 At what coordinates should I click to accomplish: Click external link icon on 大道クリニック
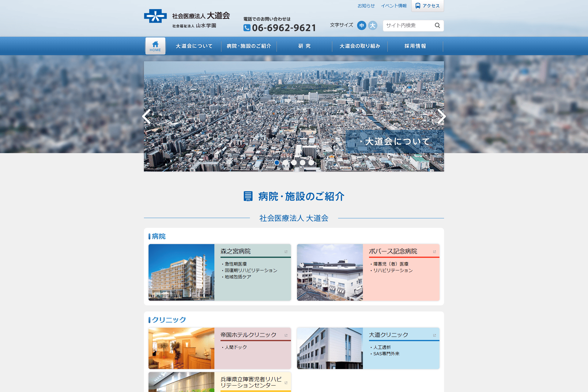click(x=434, y=335)
